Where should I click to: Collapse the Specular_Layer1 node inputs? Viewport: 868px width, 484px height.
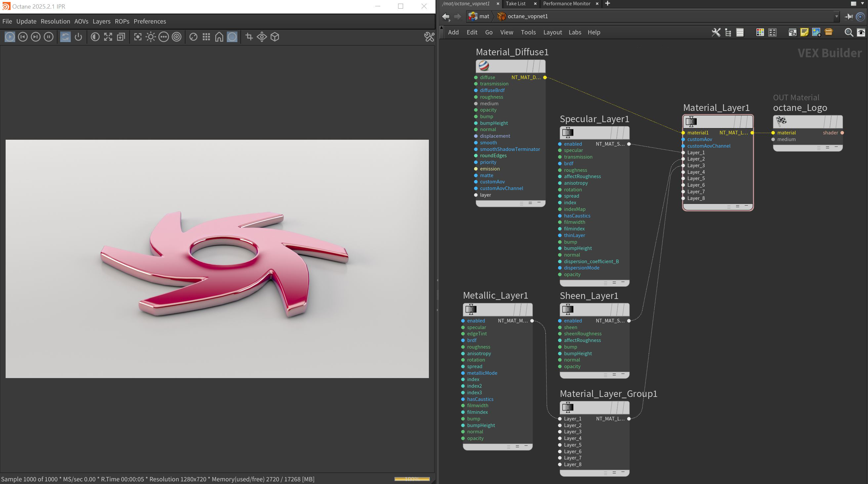(623, 282)
